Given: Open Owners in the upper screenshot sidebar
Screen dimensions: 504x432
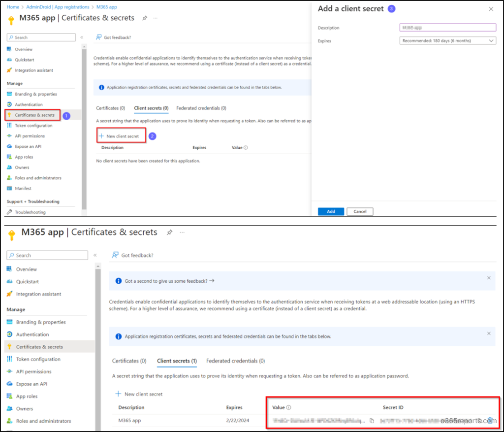Looking at the screenshot, I should (18, 167).
